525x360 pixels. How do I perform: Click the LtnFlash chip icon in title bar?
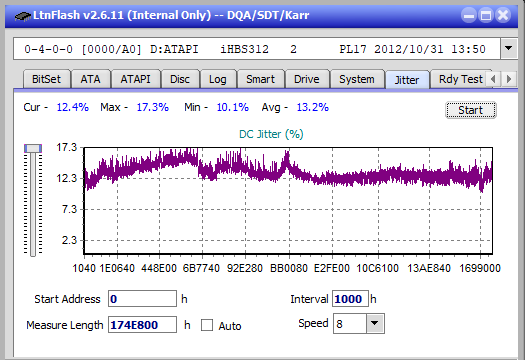point(23,16)
